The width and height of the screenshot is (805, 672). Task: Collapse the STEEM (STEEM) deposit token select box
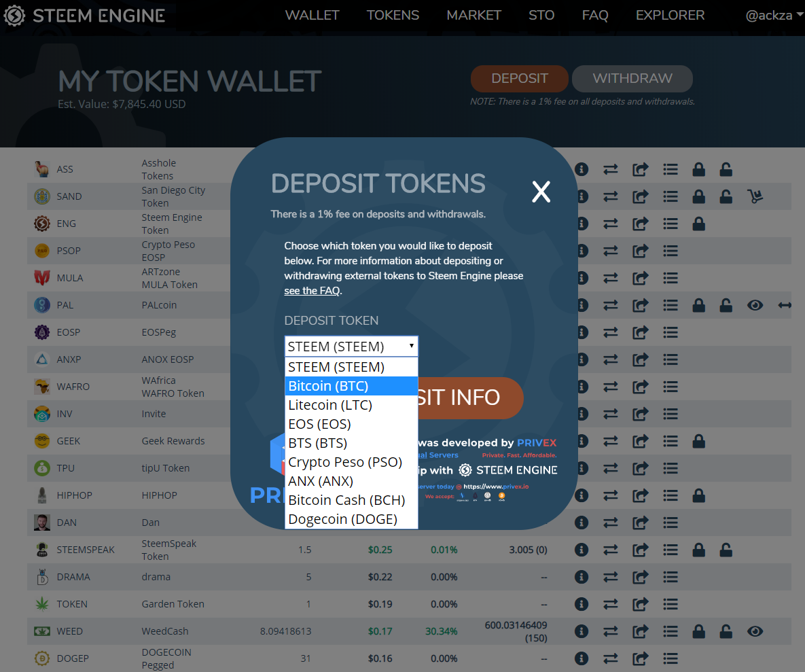point(351,347)
